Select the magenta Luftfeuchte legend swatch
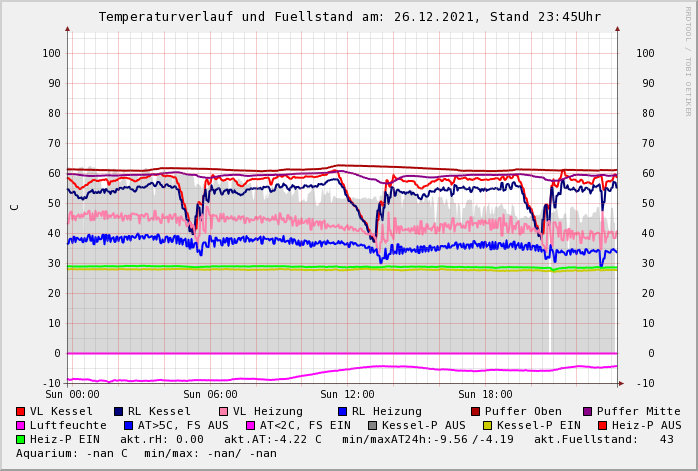The width and height of the screenshot is (698, 471). click(x=21, y=426)
